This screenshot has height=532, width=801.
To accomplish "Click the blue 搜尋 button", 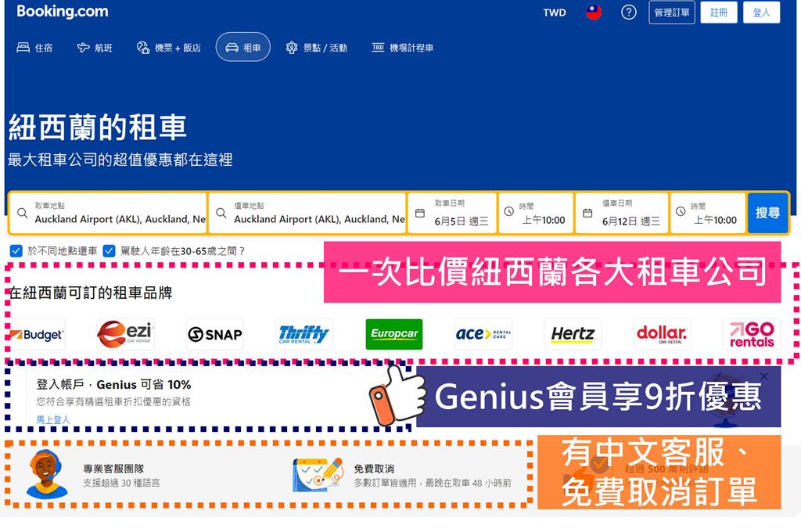I will click(x=767, y=213).
